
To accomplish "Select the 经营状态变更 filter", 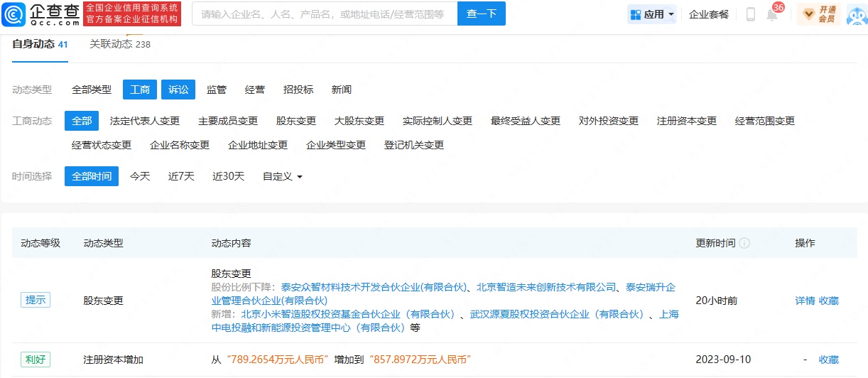I will click(x=102, y=145).
